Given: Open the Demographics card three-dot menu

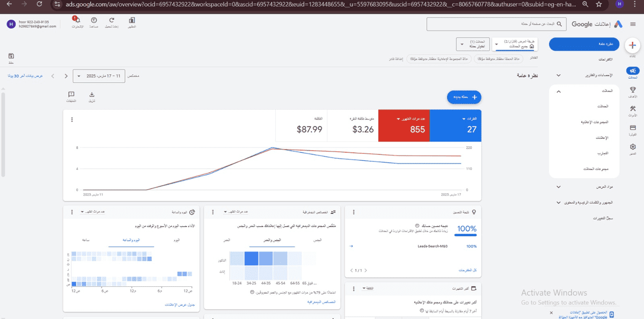Looking at the screenshot, I should coord(213,212).
